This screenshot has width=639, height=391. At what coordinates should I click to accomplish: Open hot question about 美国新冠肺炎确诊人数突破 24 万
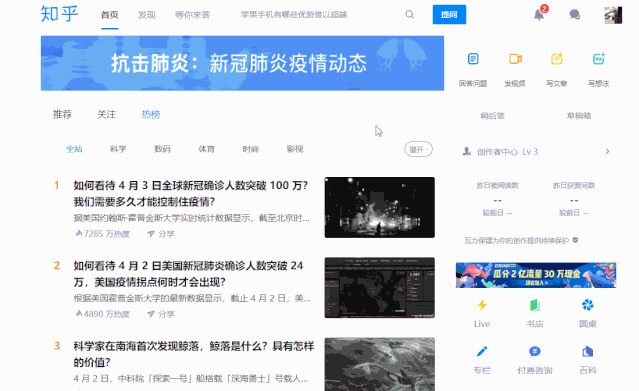coord(189,274)
